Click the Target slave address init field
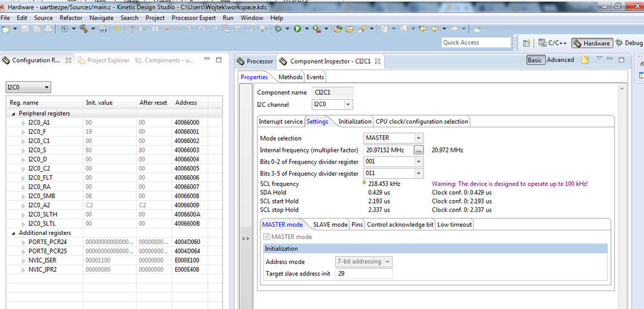The image size is (644, 309). pos(364,274)
